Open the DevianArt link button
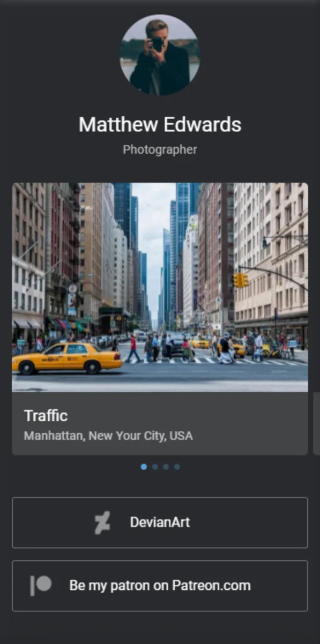The width and height of the screenshot is (320, 644). pyautogui.click(x=160, y=523)
